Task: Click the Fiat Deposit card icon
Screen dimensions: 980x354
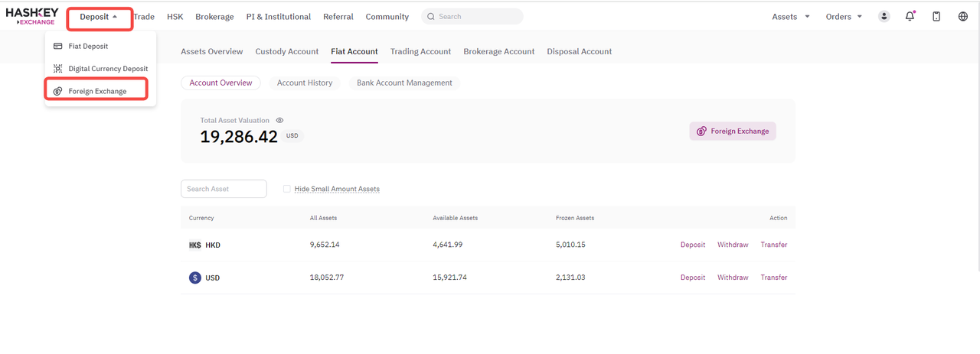Action: tap(58, 46)
